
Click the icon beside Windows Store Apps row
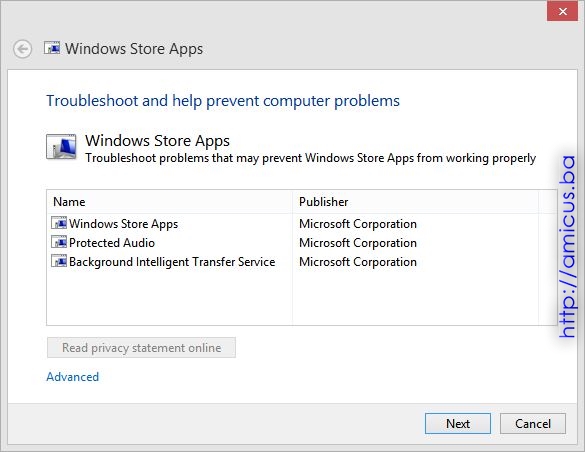(x=59, y=223)
